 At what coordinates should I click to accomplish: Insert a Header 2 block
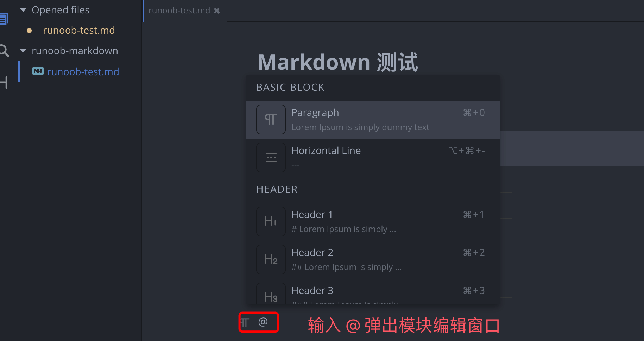[373, 259]
